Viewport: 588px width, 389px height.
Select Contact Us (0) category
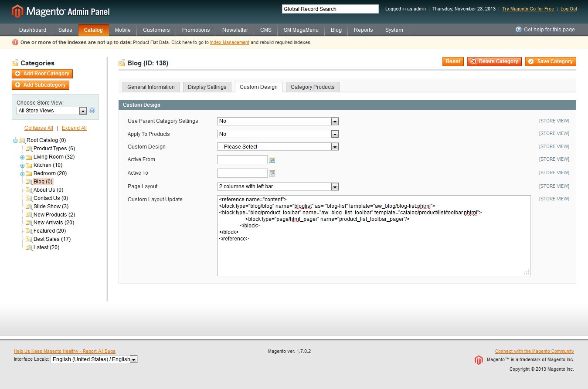51,198
